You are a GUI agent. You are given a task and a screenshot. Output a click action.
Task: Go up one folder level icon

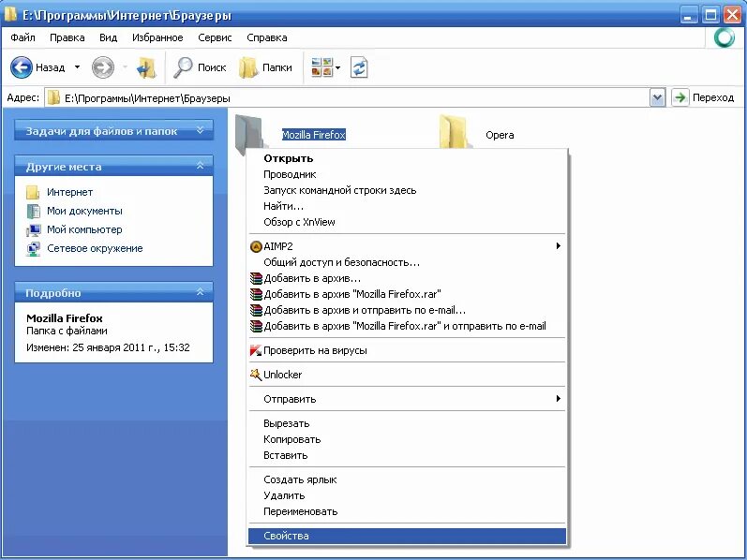(146, 67)
